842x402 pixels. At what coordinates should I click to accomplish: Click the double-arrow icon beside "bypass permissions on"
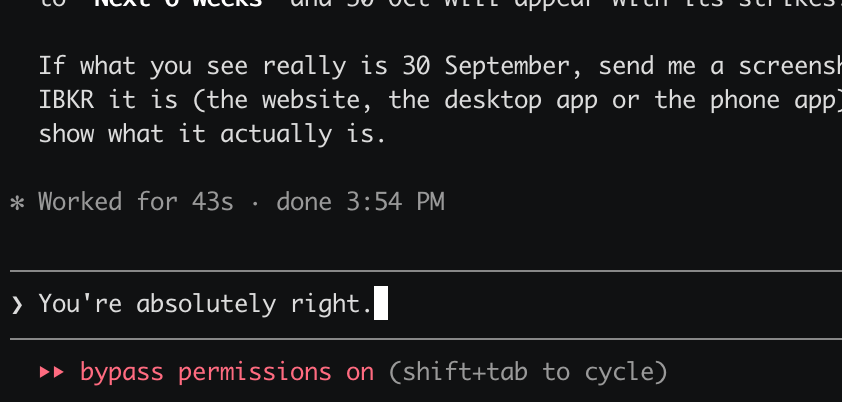tap(52, 372)
